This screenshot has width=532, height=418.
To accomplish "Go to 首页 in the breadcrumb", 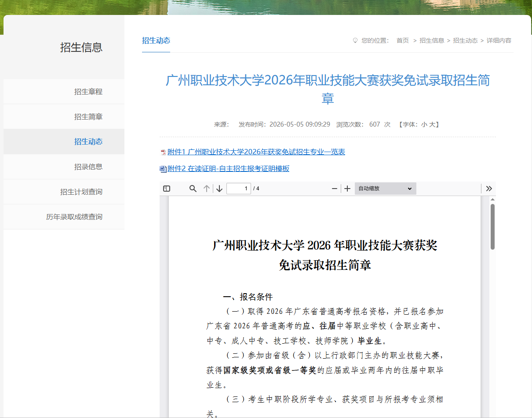I will (x=403, y=40).
